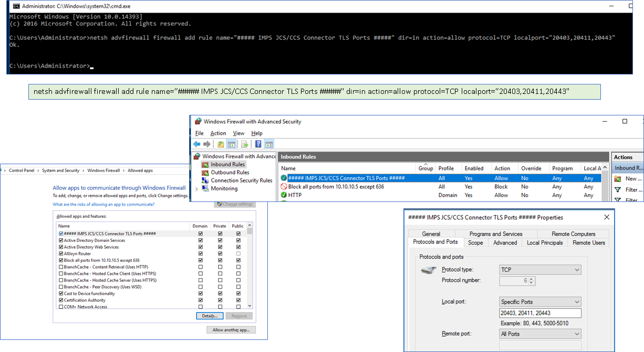Uncheck Cast to Device functionality checkbox

click(x=61, y=294)
